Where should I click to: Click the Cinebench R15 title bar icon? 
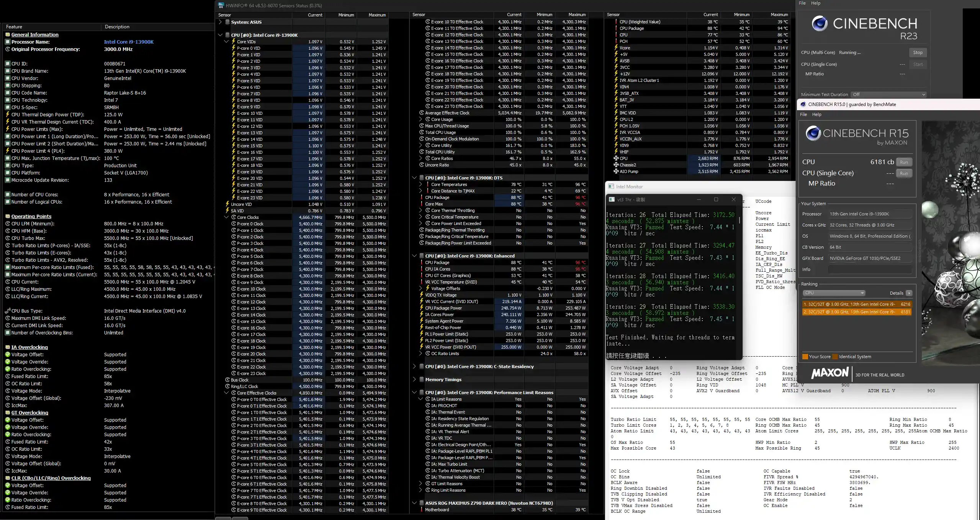tap(803, 104)
